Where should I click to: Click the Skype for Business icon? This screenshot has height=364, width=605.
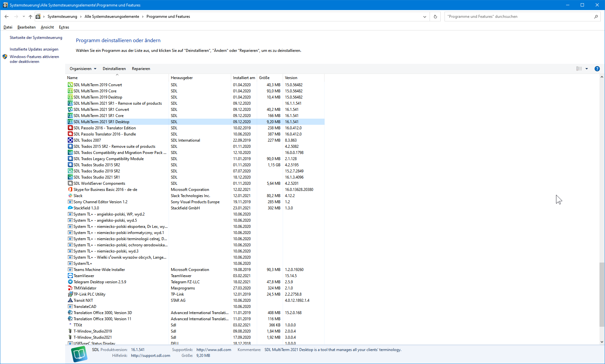coord(70,190)
